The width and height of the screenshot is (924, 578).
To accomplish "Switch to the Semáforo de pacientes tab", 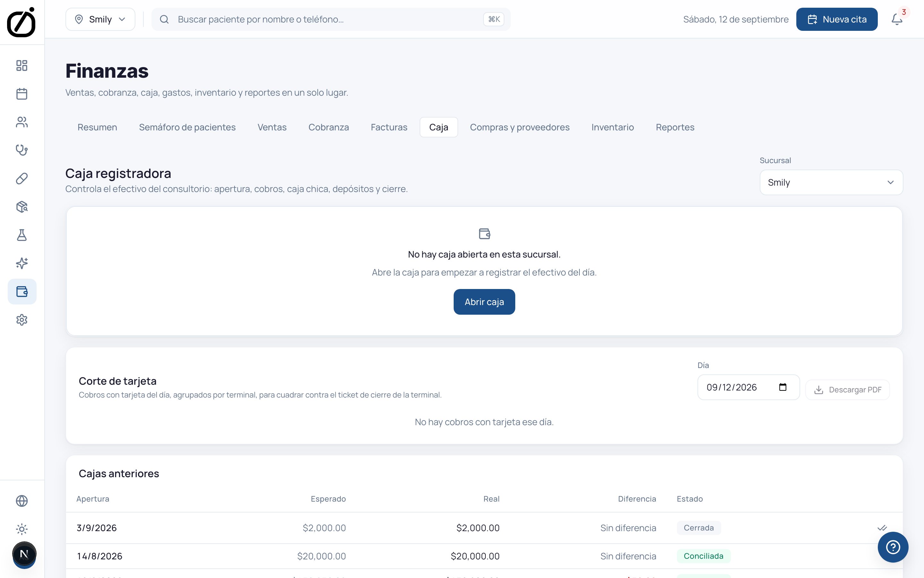I will tap(187, 127).
